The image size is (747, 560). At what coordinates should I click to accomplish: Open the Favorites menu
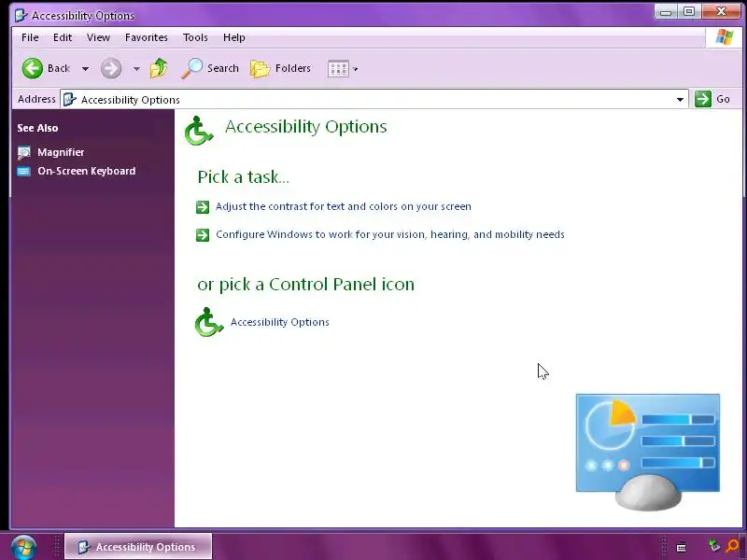click(147, 37)
